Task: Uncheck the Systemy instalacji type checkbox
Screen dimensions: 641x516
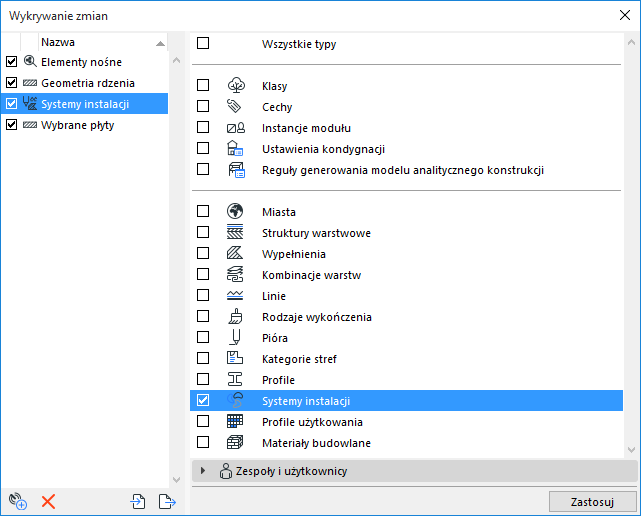Action: pyautogui.click(x=203, y=400)
